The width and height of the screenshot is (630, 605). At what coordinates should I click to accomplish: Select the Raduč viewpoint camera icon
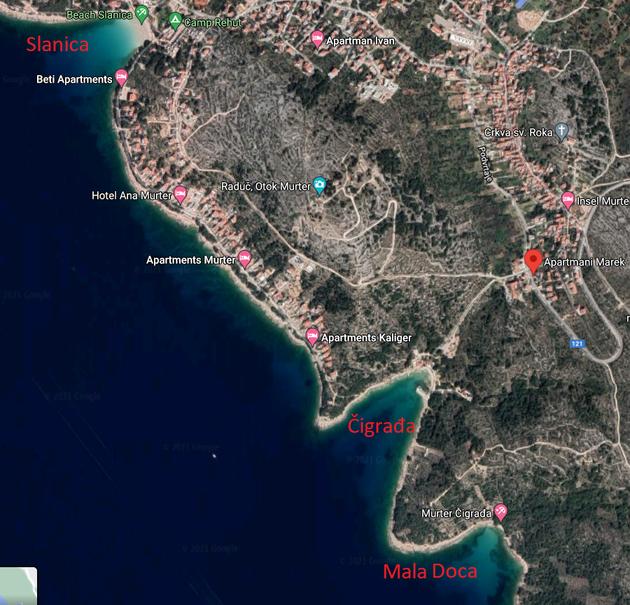click(x=320, y=186)
